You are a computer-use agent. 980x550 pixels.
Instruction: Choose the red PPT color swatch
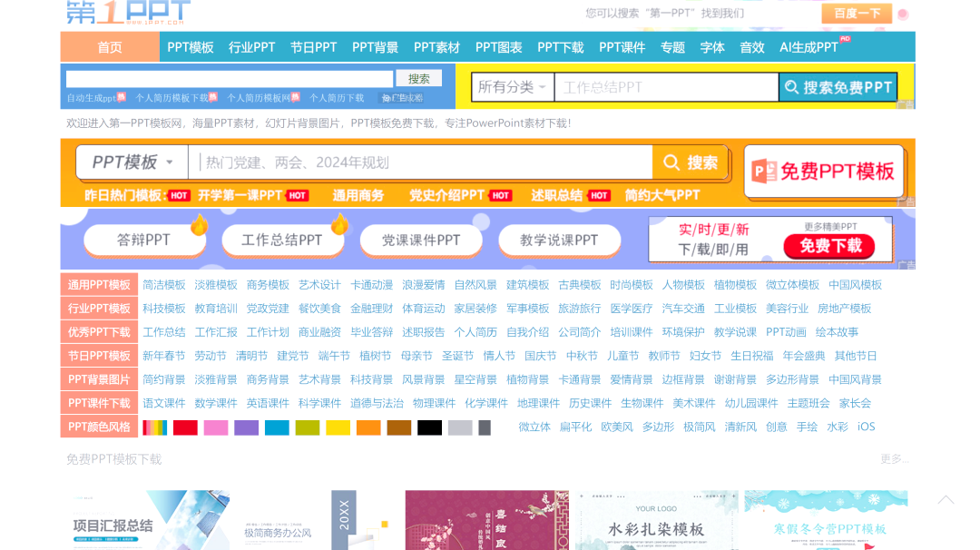(185, 427)
